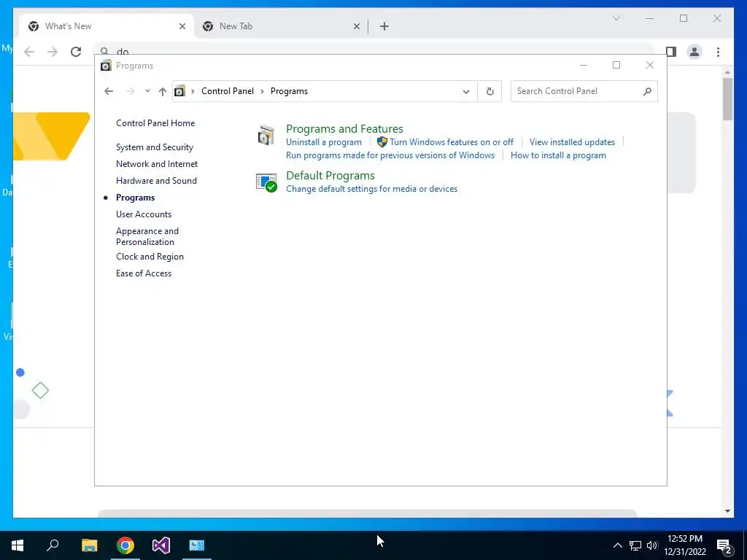Screen dimensions: 747x560
Task: Open Chrome profile avatar
Action: 694,52
